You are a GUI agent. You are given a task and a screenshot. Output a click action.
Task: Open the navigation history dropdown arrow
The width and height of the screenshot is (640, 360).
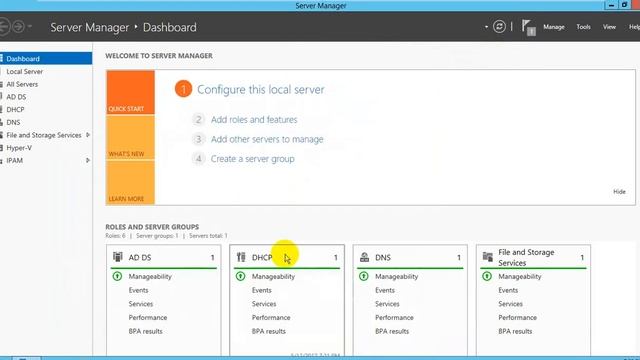pyautogui.click(x=30, y=27)
